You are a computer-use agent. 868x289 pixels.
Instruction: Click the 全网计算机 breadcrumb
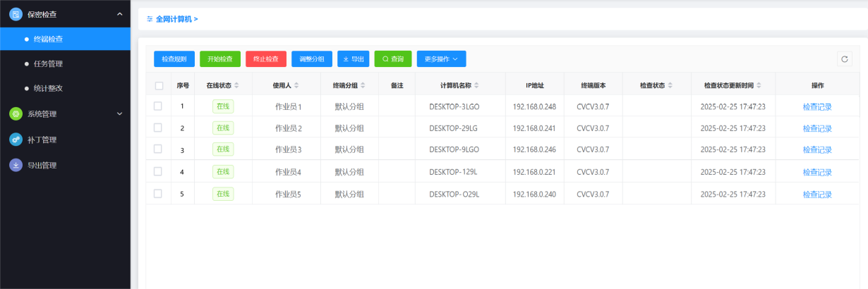[x=176, y=19]
